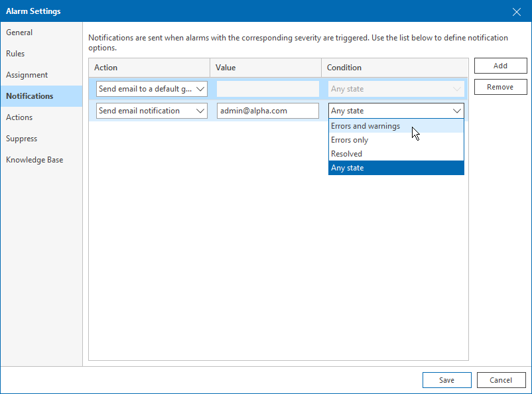The height and width of the screenshot is (394, 532).
Task: Switch to the Suppress tab
Action: tap(22, 139)
